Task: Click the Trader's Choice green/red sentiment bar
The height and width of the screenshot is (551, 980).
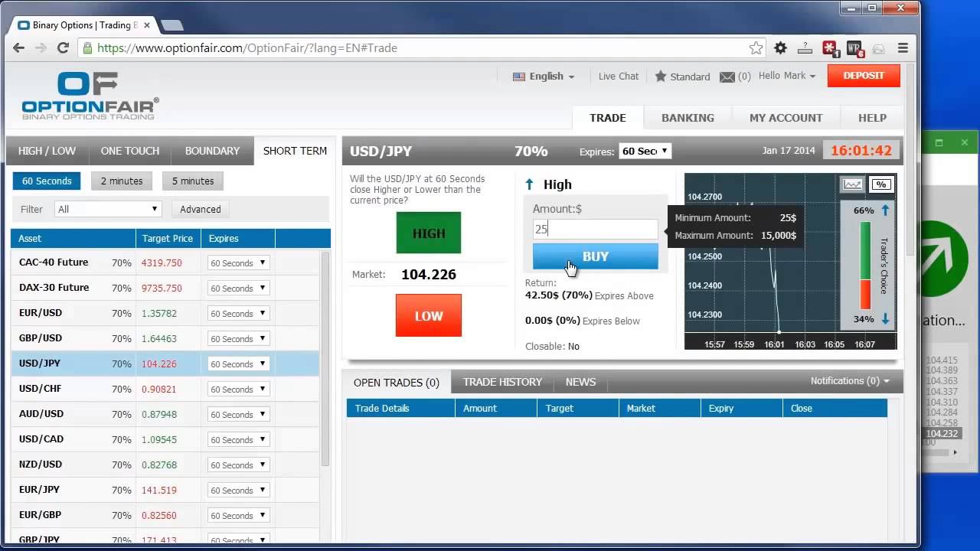Action: 866,265
